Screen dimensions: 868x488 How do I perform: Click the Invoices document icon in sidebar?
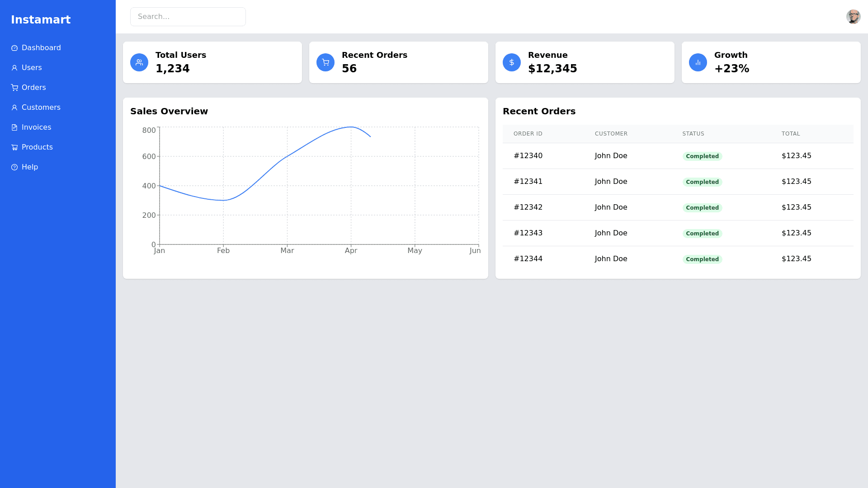[14, 127]
